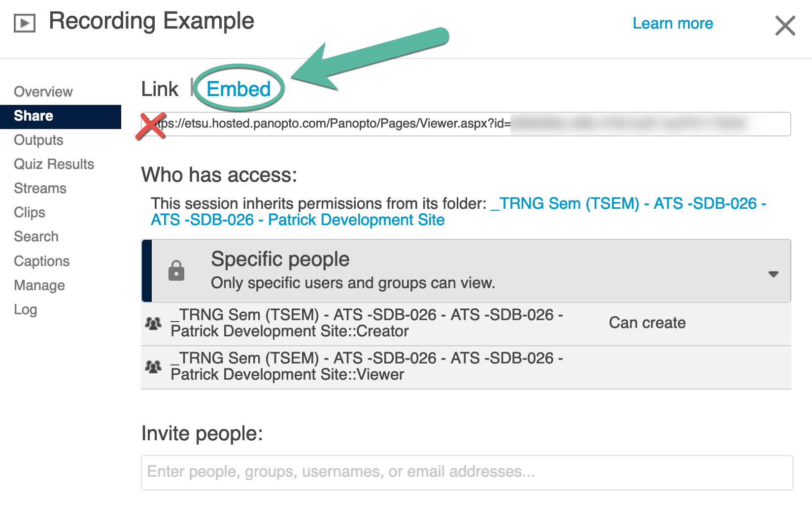Open the Overview section

click(43, 92)
